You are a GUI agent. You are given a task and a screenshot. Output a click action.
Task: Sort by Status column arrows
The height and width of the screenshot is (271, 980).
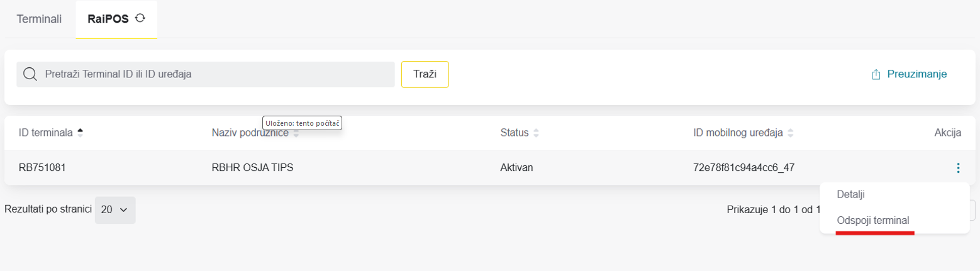[536, 133]
